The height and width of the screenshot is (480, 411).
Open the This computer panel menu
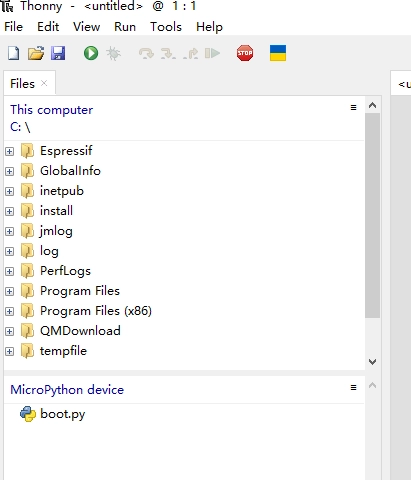(x=353, y=107)
